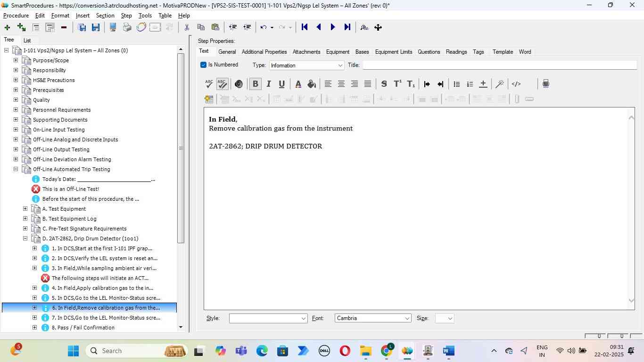Go to next step arrow icon

point(333,27)
